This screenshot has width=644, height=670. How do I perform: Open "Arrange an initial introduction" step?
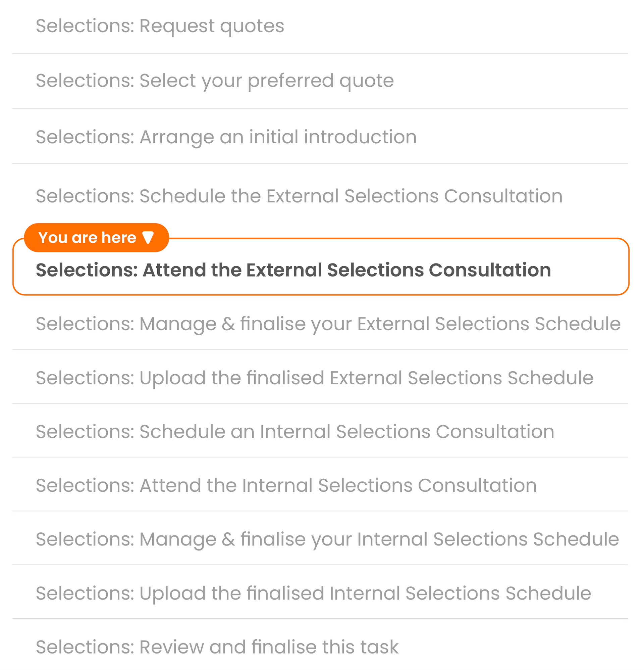[226, 137]
